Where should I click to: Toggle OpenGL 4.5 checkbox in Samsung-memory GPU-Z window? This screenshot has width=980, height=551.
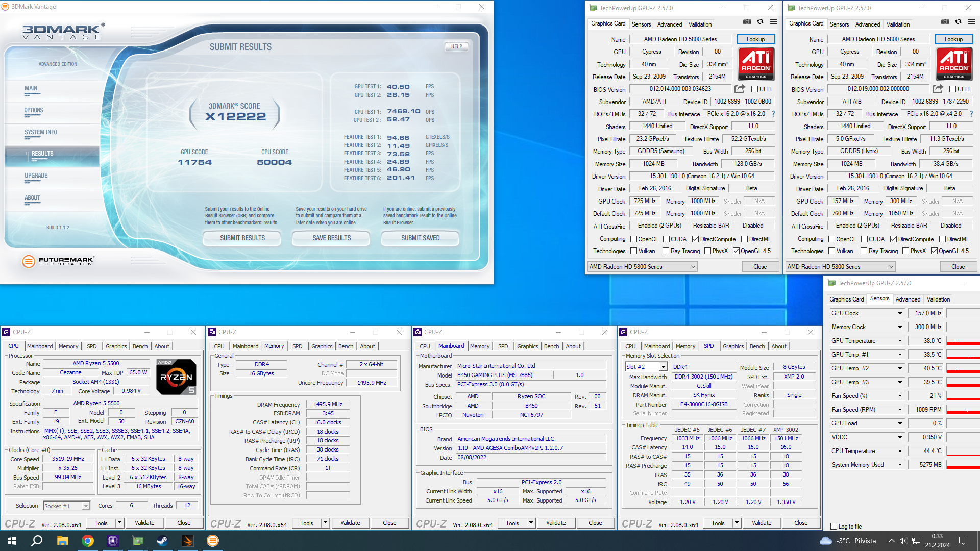[736, 251]
